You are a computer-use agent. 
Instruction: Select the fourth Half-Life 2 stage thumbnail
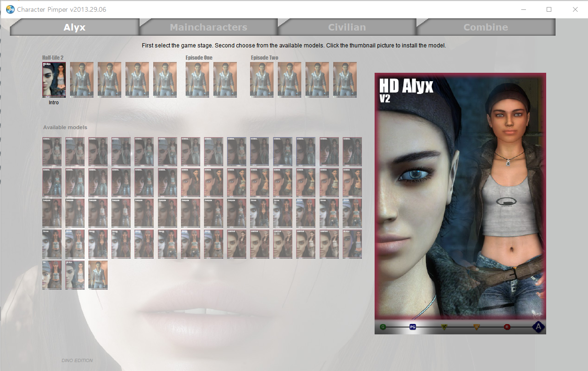(x=137, y=79)
